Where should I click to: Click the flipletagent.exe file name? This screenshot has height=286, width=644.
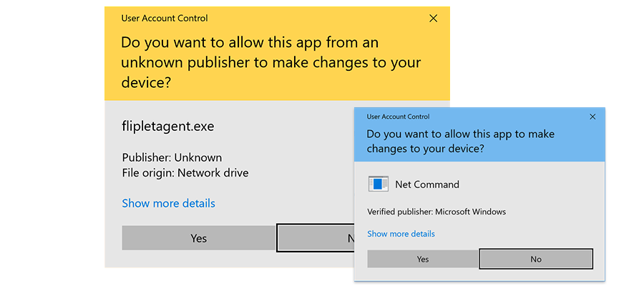[x=167, y=127]
